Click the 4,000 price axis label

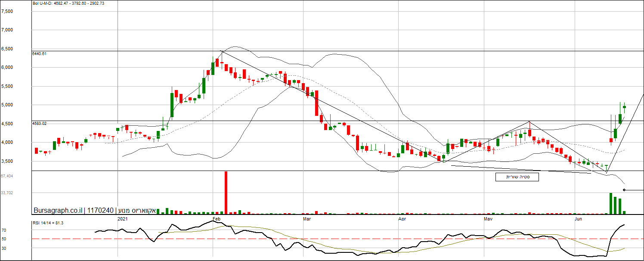click(x=7, y=143)
